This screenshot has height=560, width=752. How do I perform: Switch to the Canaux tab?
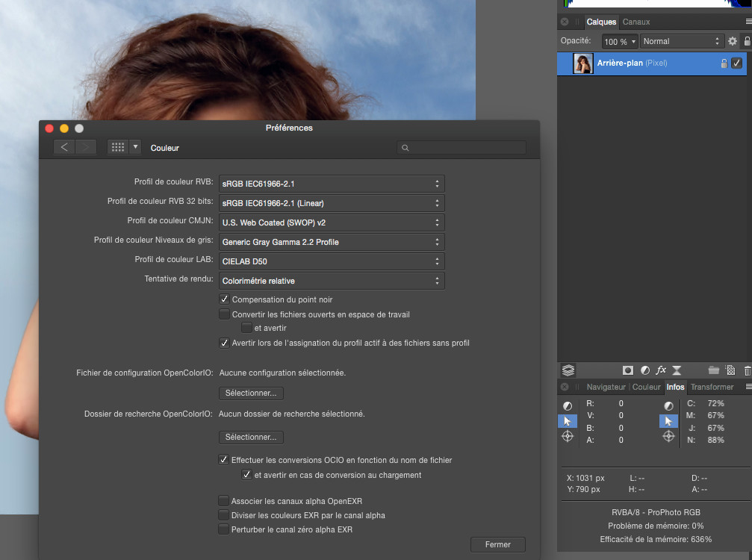[636, 22]
